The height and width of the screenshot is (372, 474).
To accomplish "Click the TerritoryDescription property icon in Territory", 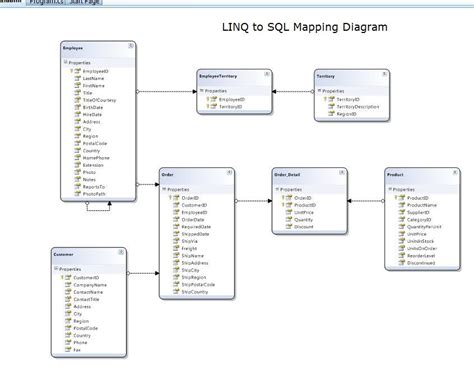I will click(x=331, y=107).
